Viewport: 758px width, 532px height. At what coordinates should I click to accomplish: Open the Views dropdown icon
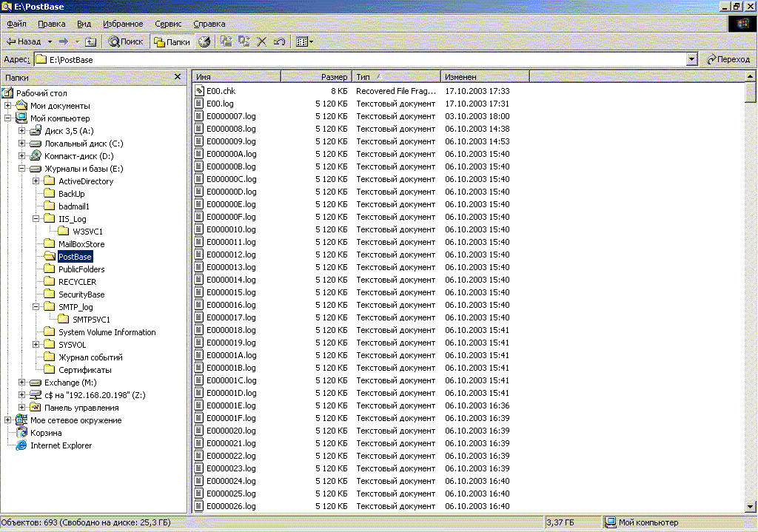point(304,41)
